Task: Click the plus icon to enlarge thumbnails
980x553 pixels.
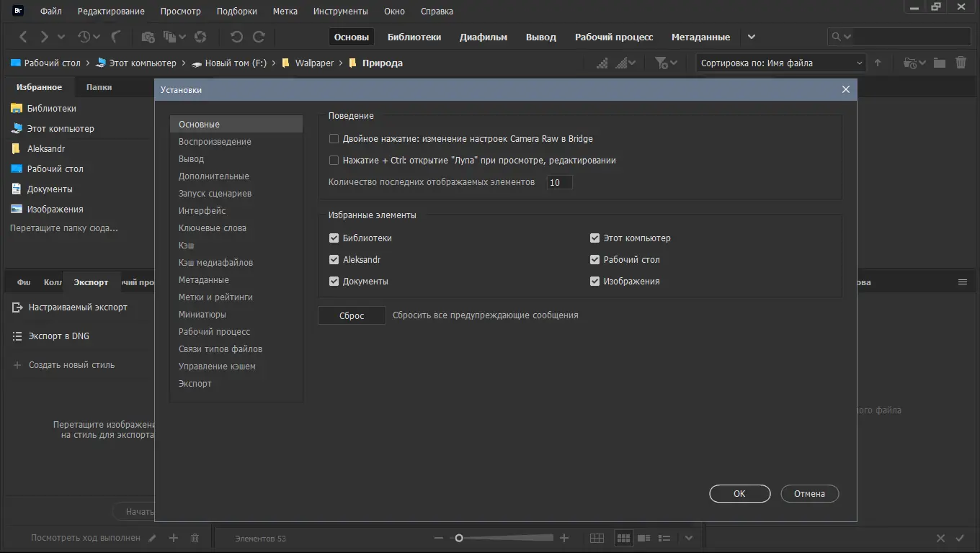Action: pyautogui.click(x=564, y=538)
